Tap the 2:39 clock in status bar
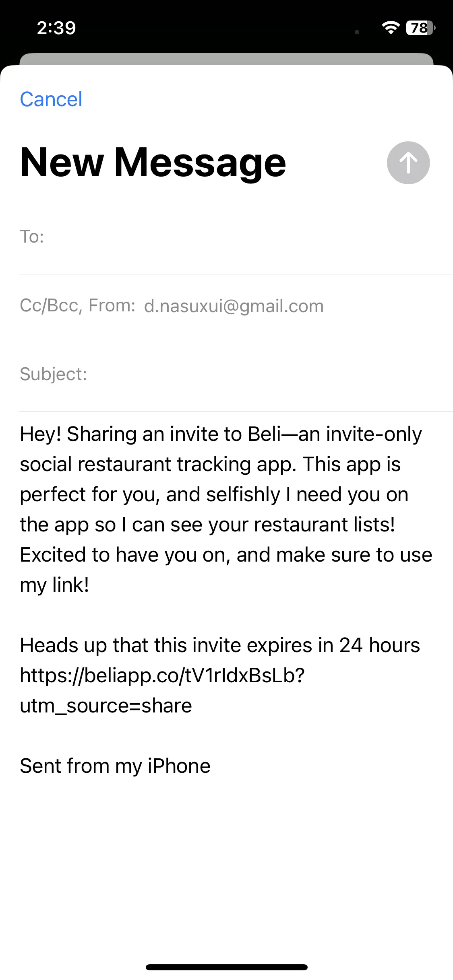Viewport: 453px width, 980px height. (x=56, y=28)
